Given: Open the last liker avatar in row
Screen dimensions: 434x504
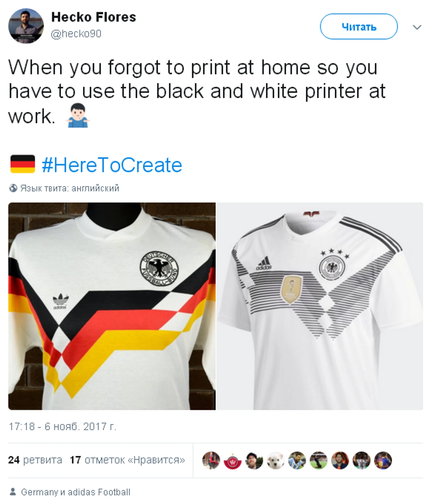Looking at the screenshot, I should click(383, 460).
